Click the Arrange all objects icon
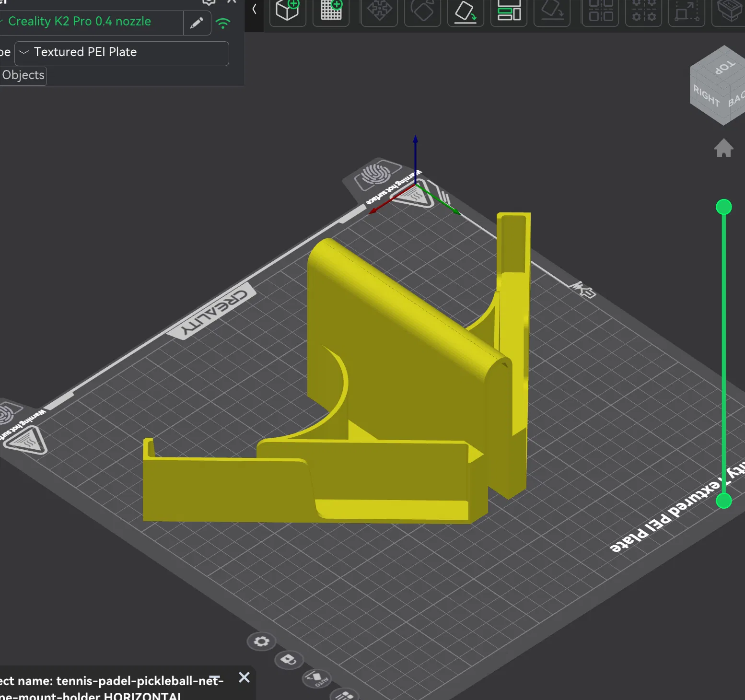Image resolution: width=745 pixels, height=700 pixels. [509, 11]
